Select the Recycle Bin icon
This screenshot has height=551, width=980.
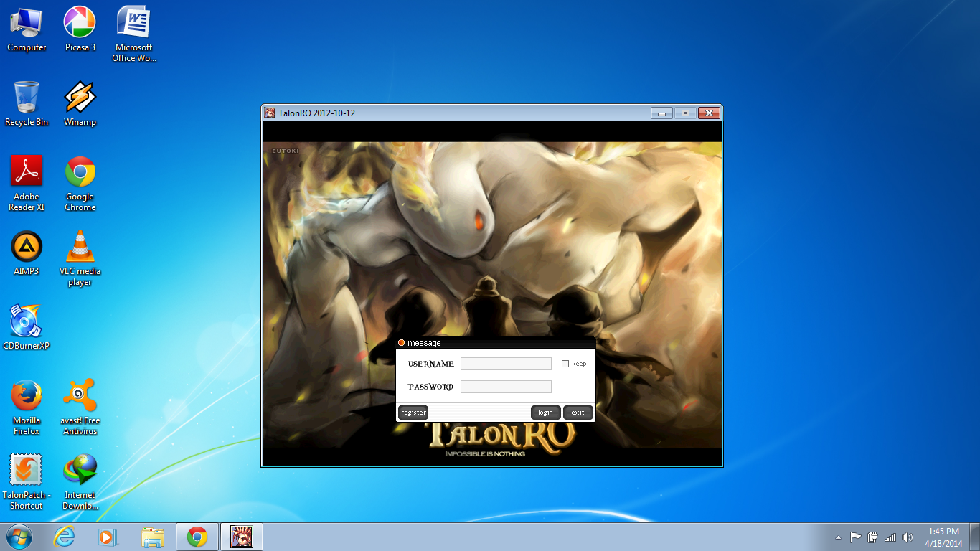(27, 104)
